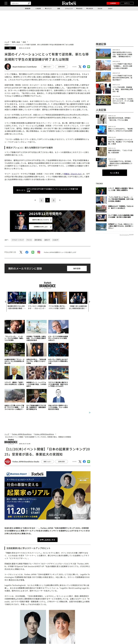Open the Bill Gates article thumbnail

[58, 327]
